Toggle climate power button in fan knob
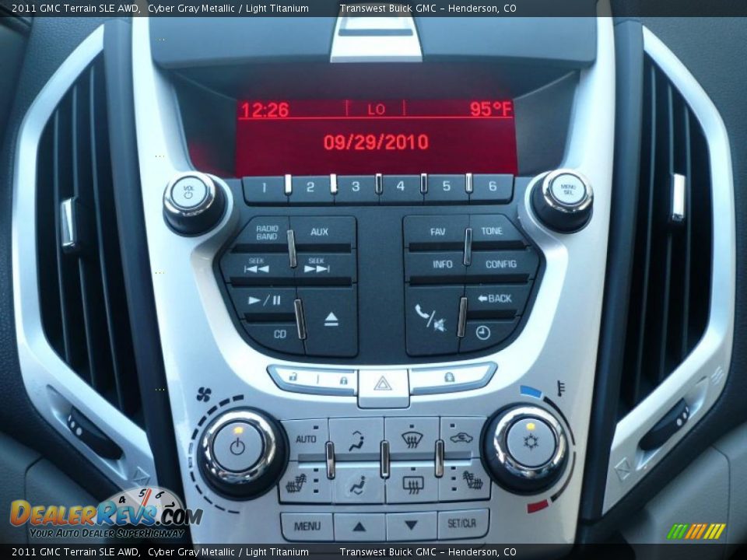 tap(238, 447)
